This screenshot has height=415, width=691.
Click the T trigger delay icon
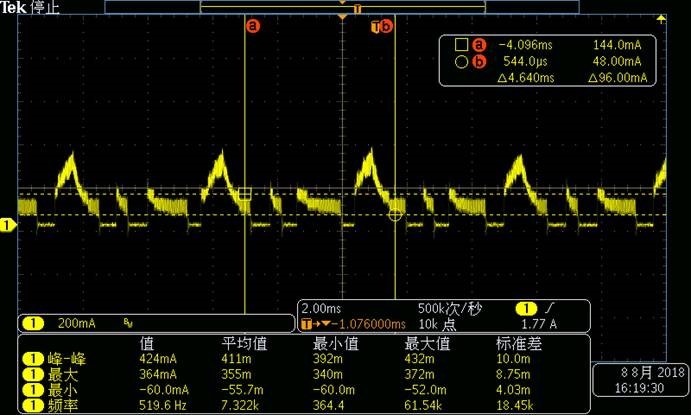(x=306, y=324)
